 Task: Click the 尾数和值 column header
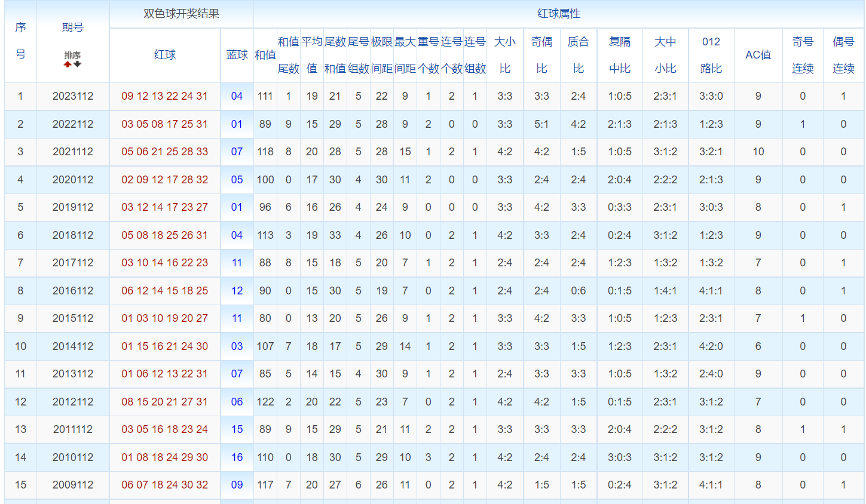coord(335,55)
